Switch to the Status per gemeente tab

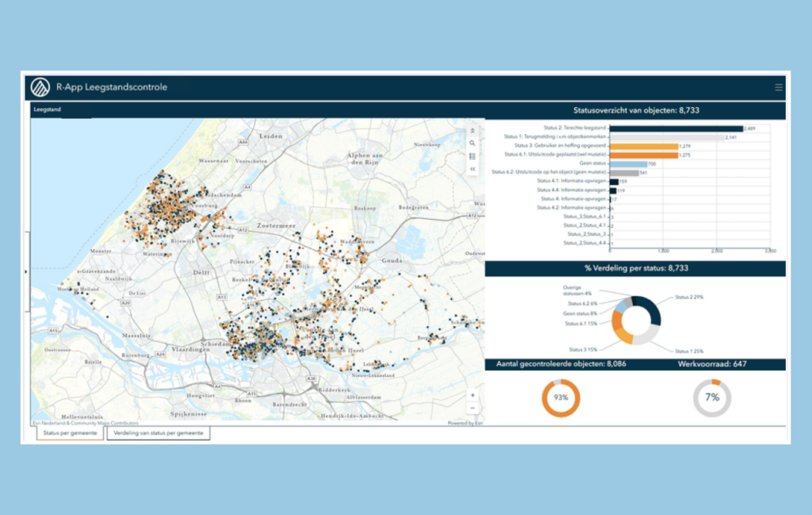click(70, 433)
